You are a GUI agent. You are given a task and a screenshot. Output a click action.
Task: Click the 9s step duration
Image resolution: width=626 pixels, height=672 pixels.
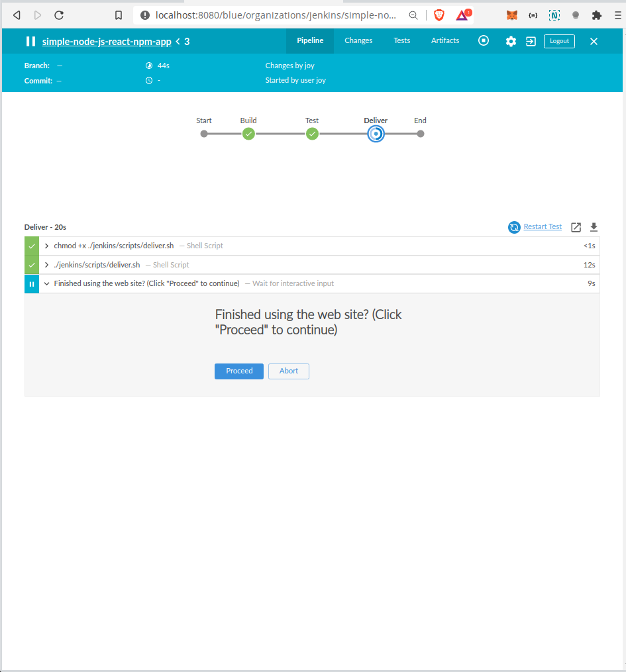pos(592,284)
